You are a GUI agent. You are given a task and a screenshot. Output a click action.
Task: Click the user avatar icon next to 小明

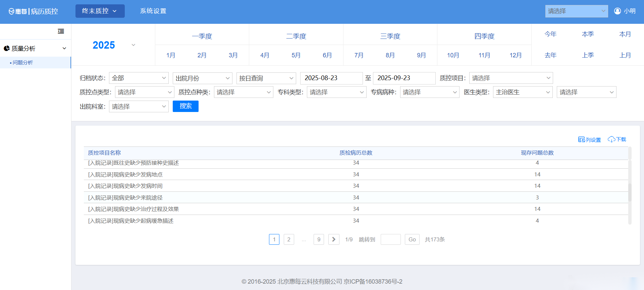(617, 11)
